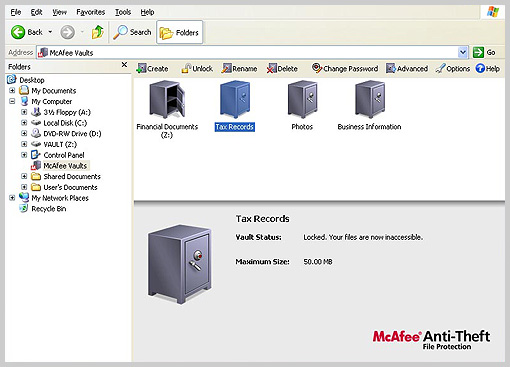Image resolution: width=510 pixels, height=367 pixels.
Task: Open the View menu
Action: 59,12
